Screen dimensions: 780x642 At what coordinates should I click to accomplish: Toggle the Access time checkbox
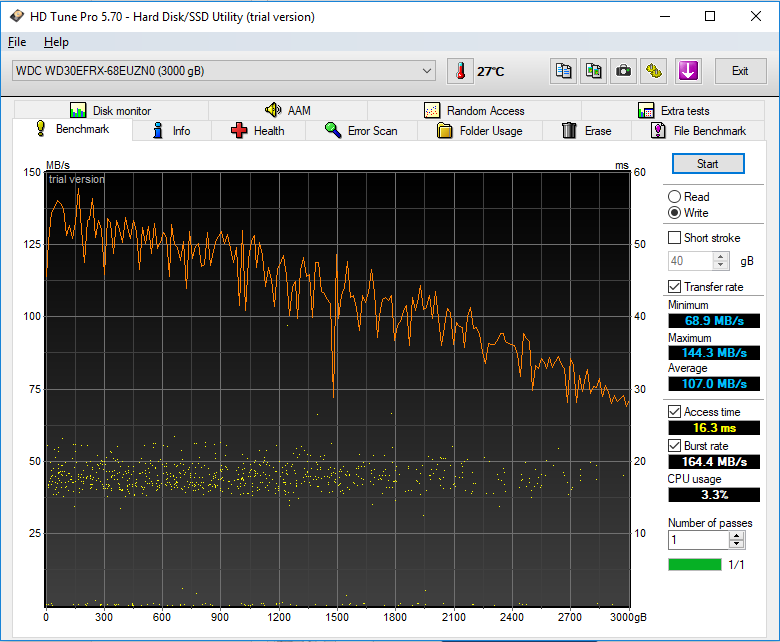[674, 412]
